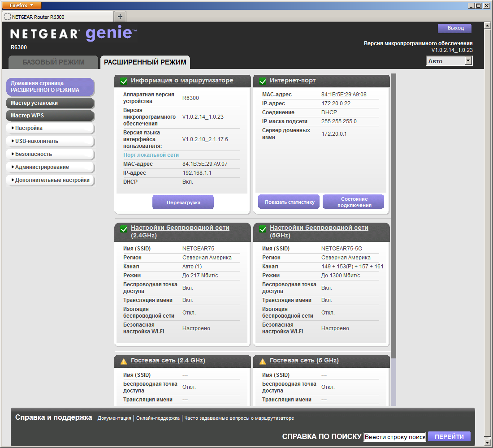Click the IP address 172.20.0.22

336,103
